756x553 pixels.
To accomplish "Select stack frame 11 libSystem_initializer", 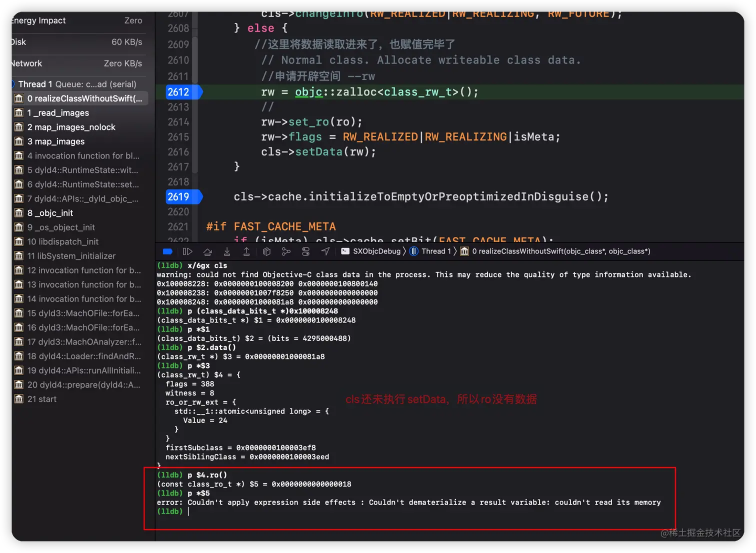I will click(x=80, y=256).
